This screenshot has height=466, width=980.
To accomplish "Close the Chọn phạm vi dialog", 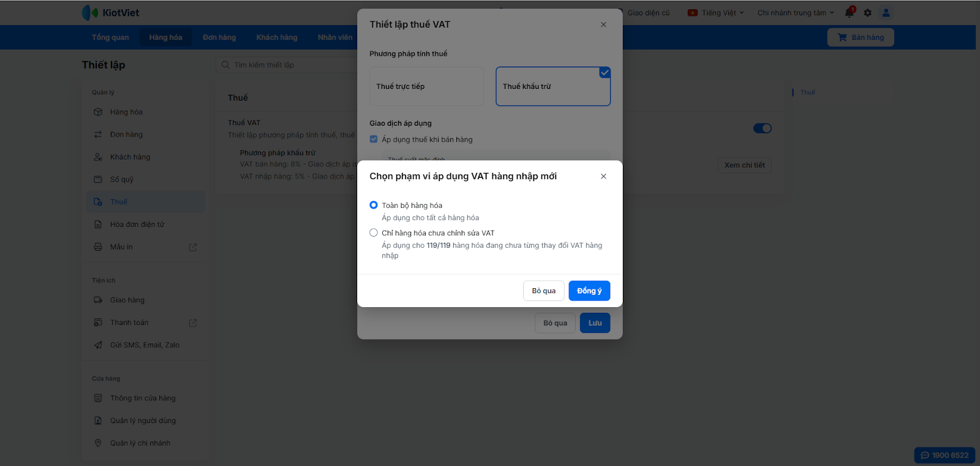I will pos(603,177).
